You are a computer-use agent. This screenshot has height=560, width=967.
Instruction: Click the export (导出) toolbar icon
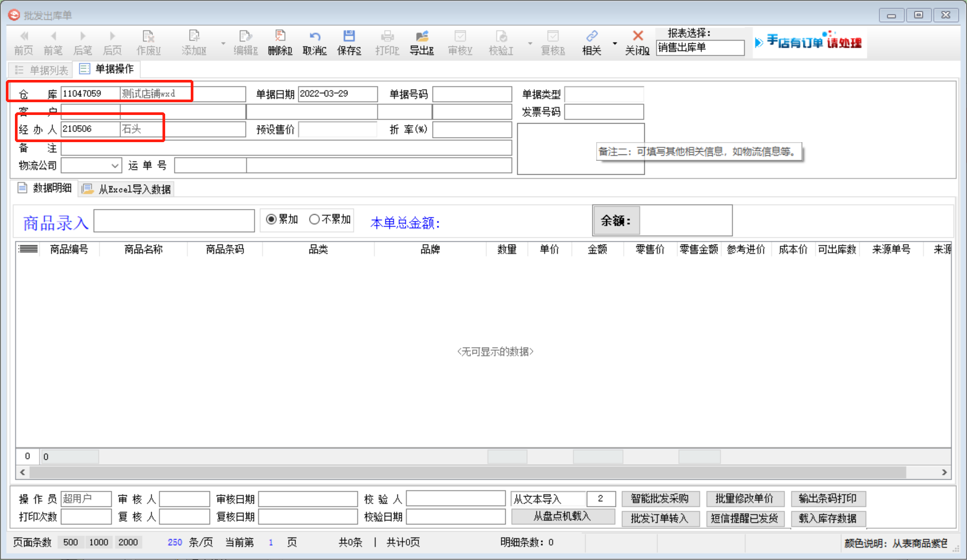pos(422,36)
